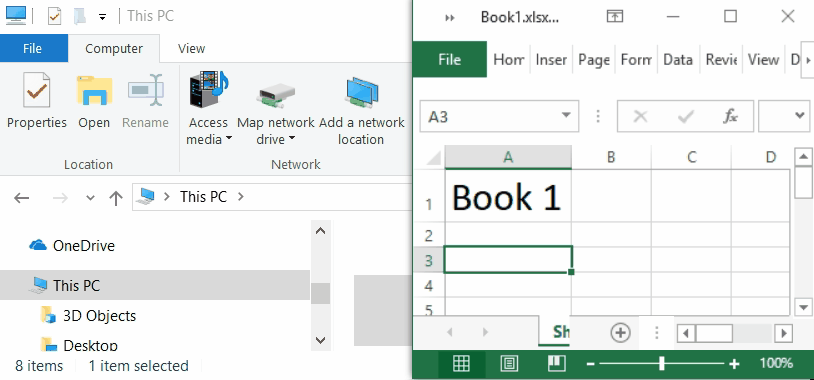Select column B header in Excel
This screenshot has height=380, width=814.
tap(611, 157)
